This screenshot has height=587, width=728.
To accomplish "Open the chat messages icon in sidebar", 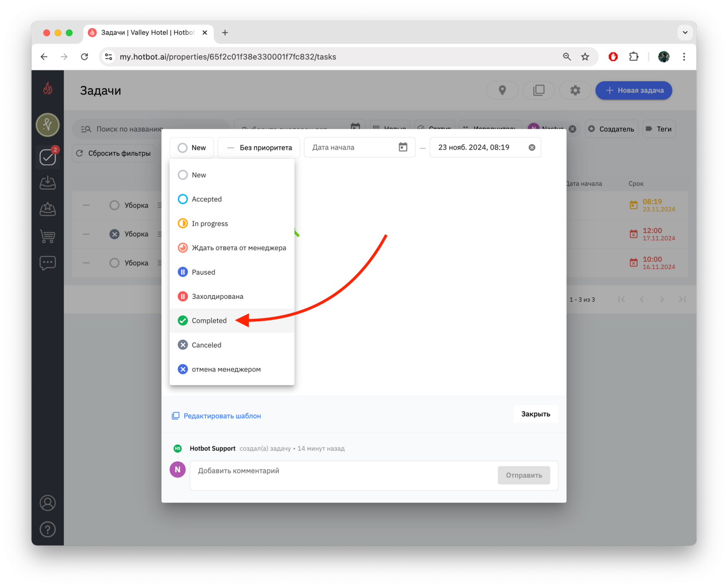I will tap(48, 263).
